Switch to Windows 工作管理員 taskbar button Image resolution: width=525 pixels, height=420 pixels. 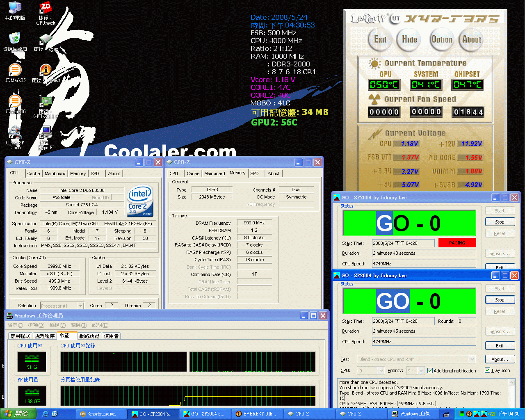[413, 414]
